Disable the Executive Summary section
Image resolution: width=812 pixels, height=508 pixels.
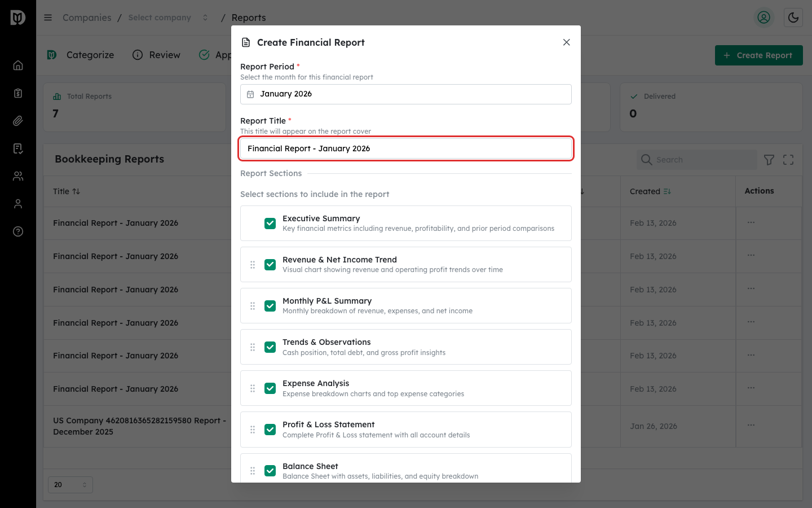point(270,223)
